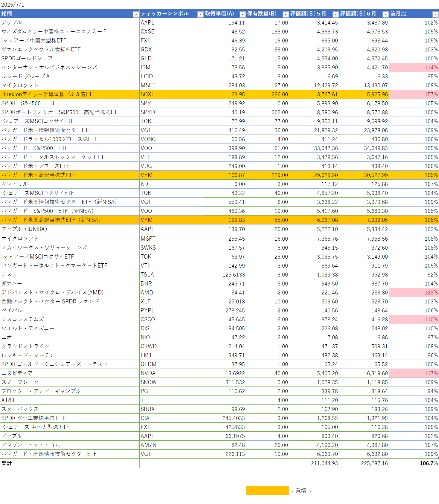This screenshot has height=504, width=439.
Task: Select the KD ticker cell
Action: coord(172,184)
